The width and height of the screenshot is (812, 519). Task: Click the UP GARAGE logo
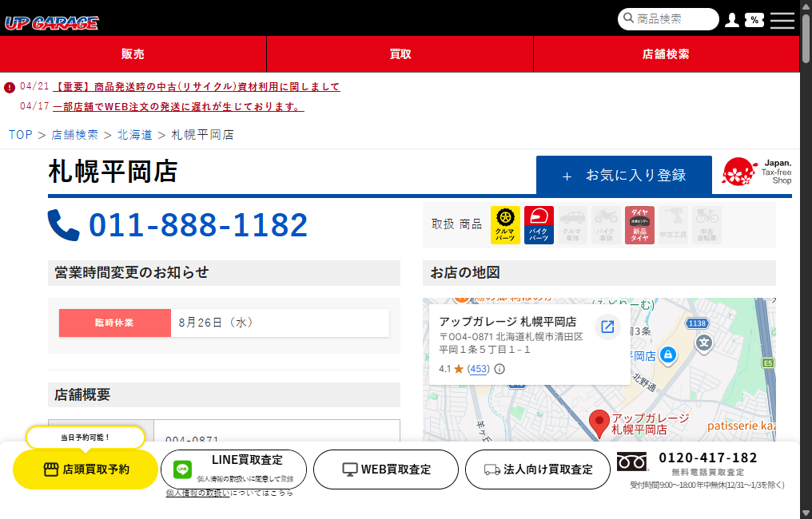coord(51,23)
